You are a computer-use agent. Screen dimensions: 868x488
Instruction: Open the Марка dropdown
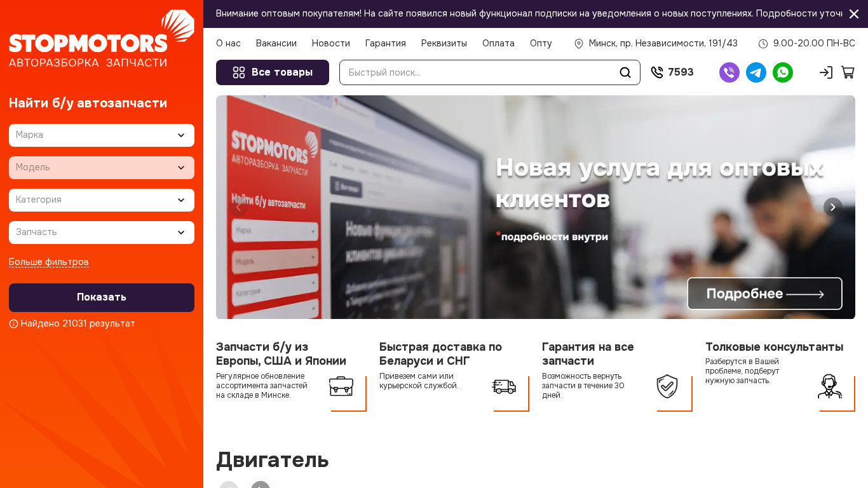tap(102, 135)
